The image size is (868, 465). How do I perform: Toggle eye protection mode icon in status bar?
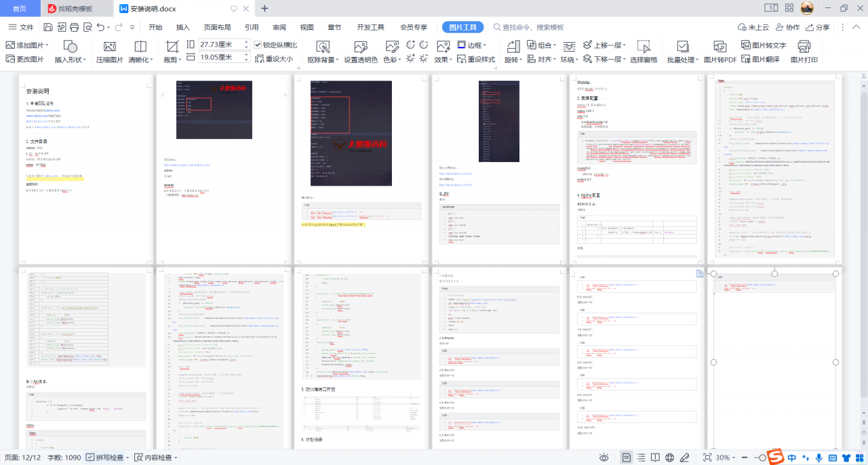[x=604, y=458]
